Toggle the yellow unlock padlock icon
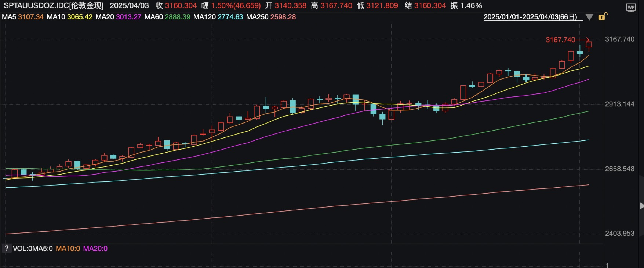 (x=603, y=16)
